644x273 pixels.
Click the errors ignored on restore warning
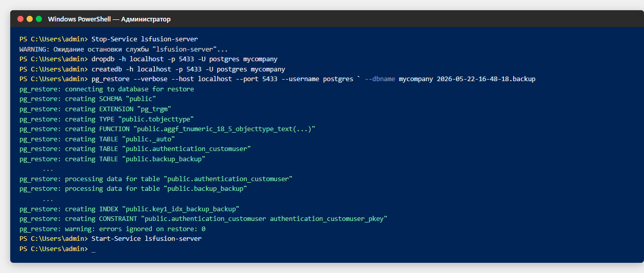click(112, 229)
